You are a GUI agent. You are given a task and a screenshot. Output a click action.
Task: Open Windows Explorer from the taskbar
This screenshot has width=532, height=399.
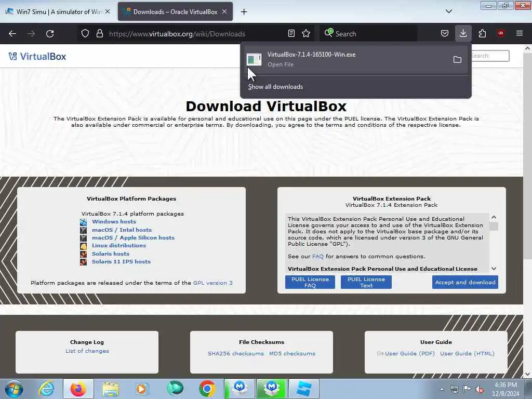(111, 389)
